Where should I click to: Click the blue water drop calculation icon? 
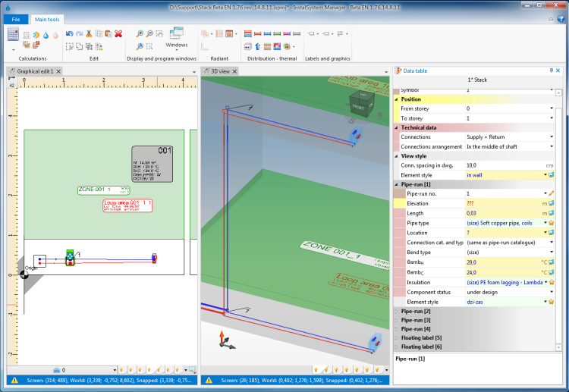(46, 35)
